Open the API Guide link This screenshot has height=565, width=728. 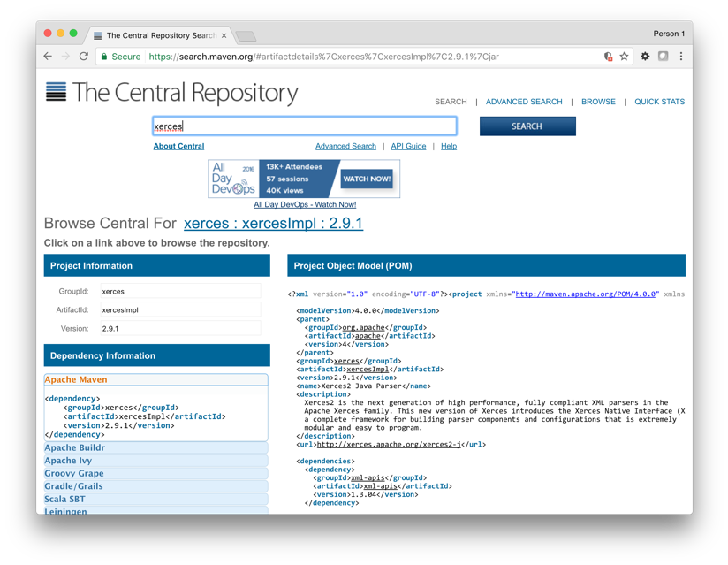408,147
